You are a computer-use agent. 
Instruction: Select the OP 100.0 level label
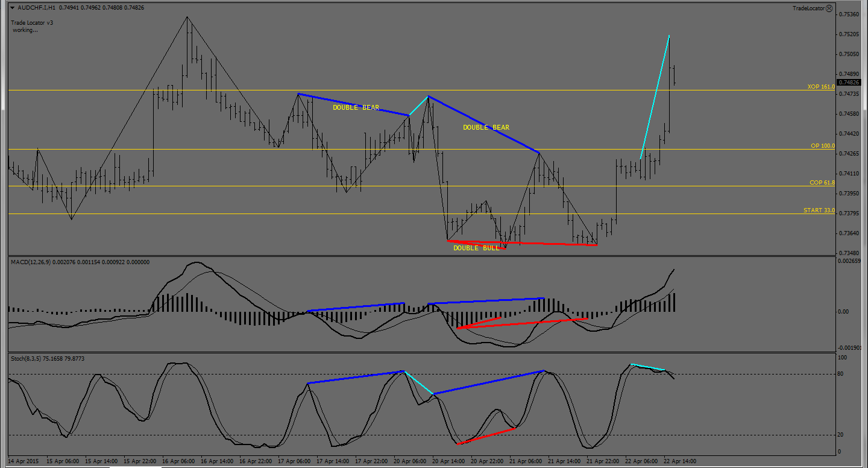pyautogui.click(x=822, y=146)
